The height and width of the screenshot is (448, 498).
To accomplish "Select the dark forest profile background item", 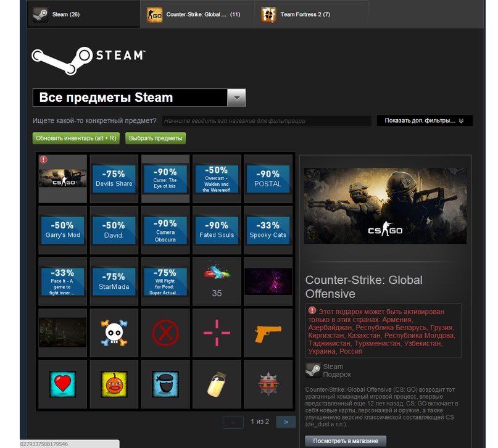I will [62, 333].
